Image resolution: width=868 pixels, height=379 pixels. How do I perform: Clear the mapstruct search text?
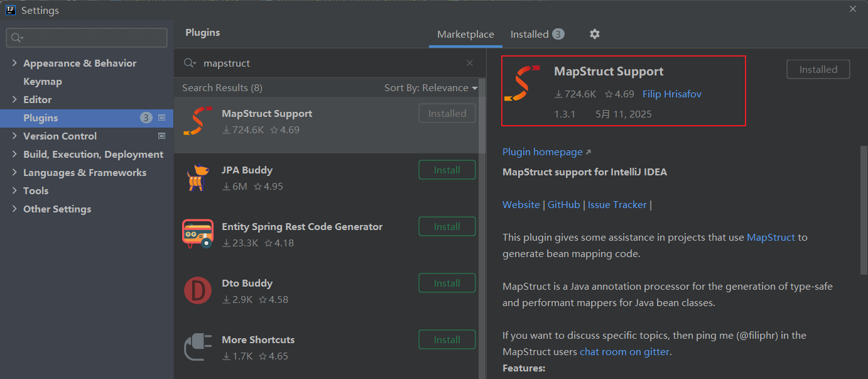pos(470,63)
